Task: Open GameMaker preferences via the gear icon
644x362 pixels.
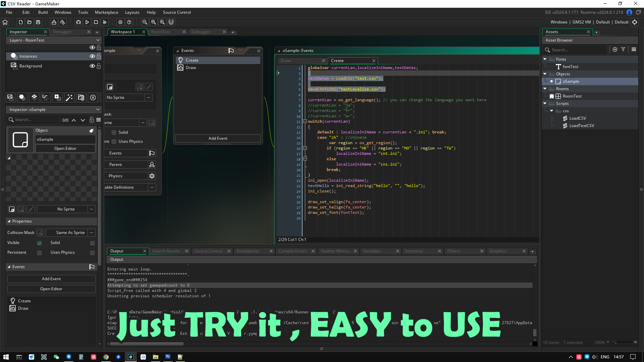Action: (x=120, y=22)
